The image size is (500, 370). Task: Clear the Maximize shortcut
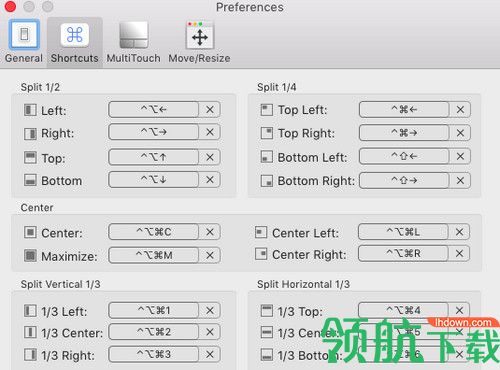210,256
